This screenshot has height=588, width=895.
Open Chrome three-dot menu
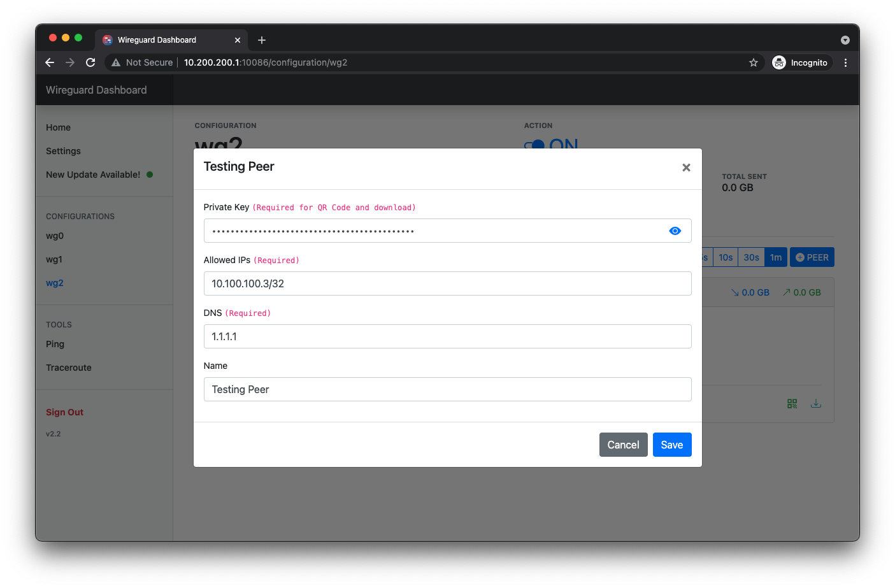coord(845,62)
